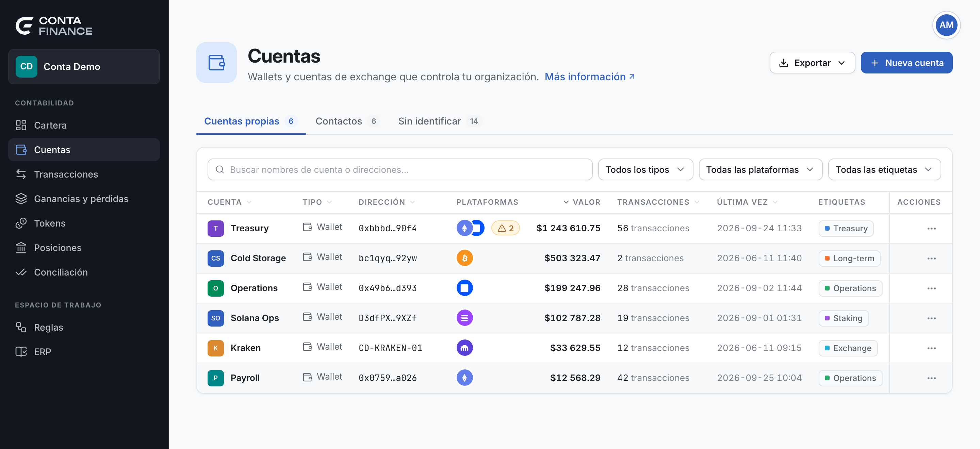Open Transacciones in the sidebar
The height and width of the screenshot is (449, 980).
point(84,174)
